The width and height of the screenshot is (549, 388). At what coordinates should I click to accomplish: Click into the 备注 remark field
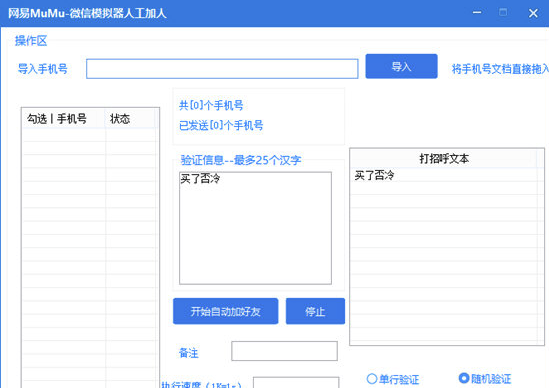click(x=284, y=351)
